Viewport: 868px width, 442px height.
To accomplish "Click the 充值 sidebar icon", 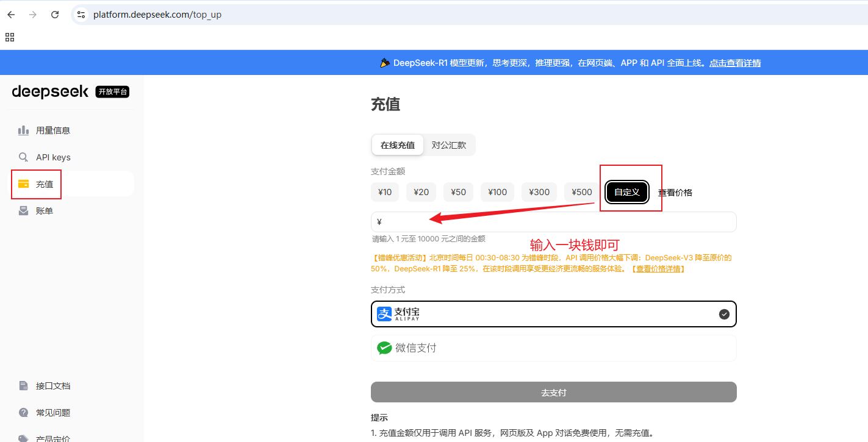I will point(24,184).
